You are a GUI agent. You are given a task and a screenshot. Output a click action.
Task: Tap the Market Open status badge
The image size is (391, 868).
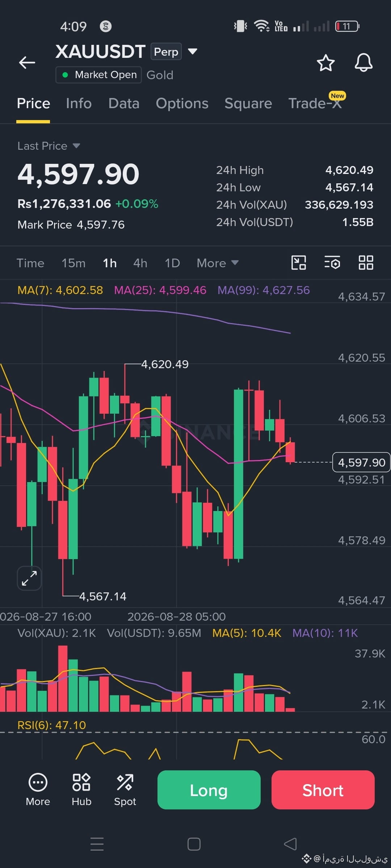click(x=98, y=75)
